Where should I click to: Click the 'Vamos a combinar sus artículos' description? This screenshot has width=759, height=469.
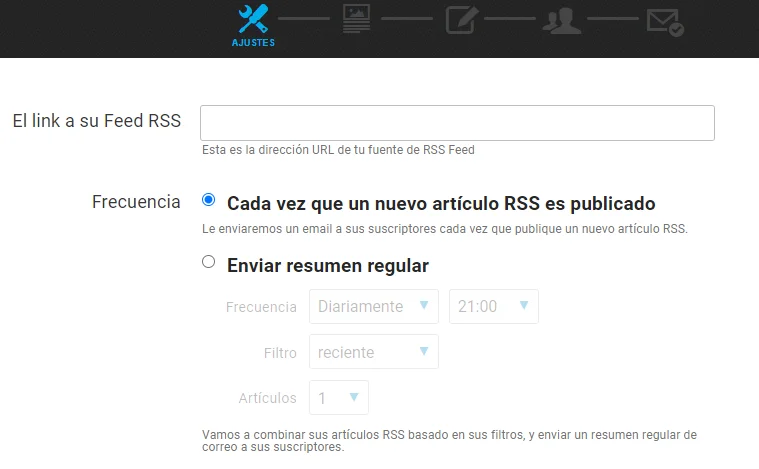click(449, 441)
